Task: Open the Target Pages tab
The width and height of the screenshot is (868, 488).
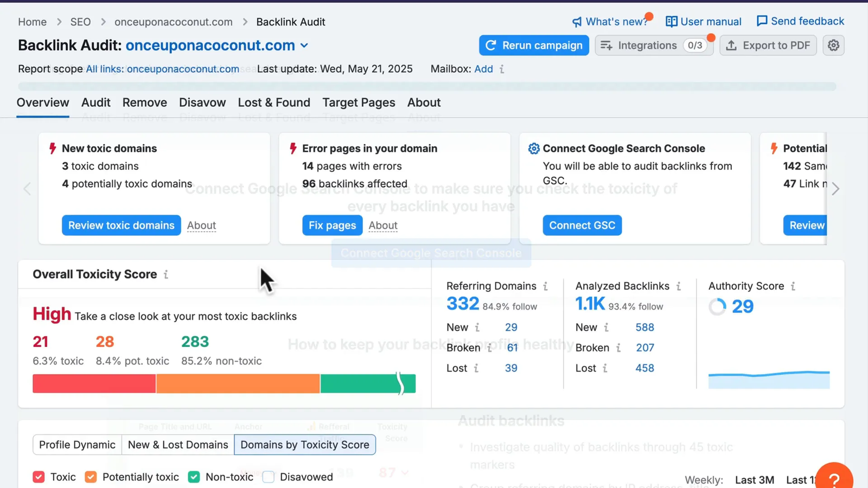Action: (359, 102)
